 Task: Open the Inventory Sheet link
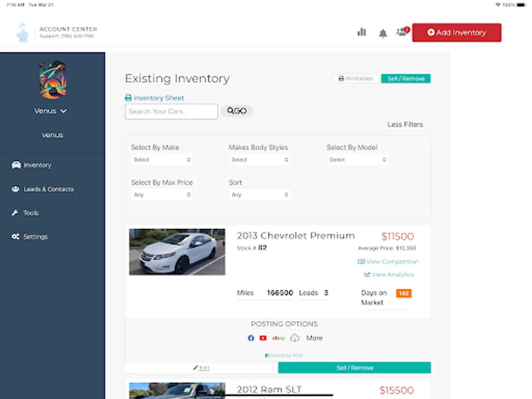point(154,98)
